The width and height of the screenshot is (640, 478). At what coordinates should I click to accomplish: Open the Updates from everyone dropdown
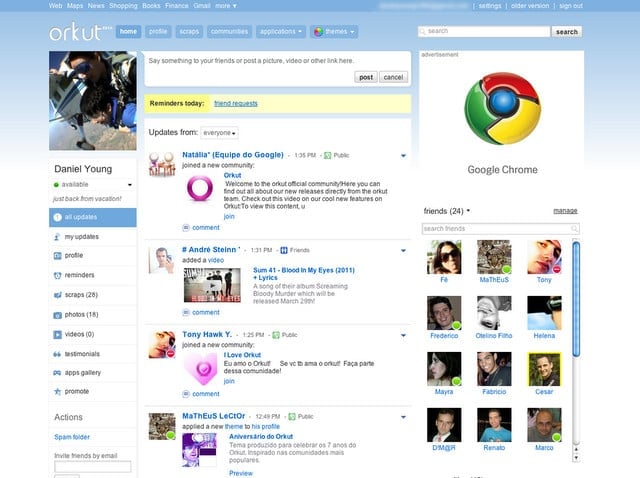coord(220,133)
